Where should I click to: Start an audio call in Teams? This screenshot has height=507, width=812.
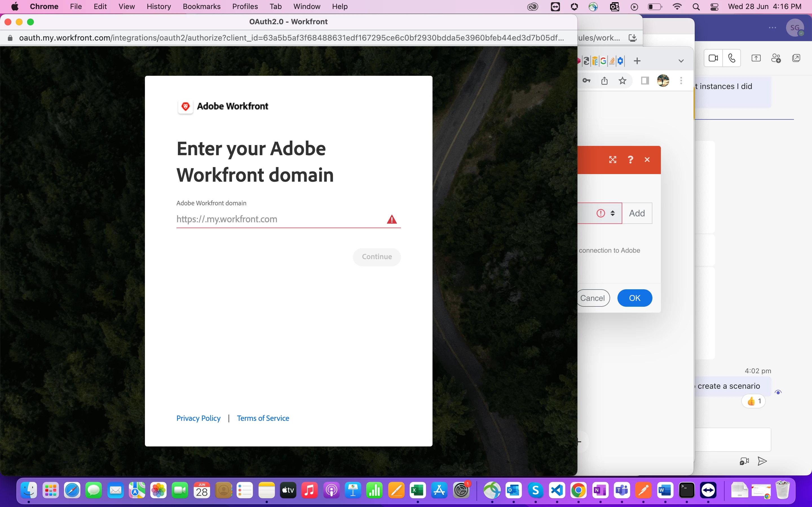pyautogui.click(x=732, y=58)
